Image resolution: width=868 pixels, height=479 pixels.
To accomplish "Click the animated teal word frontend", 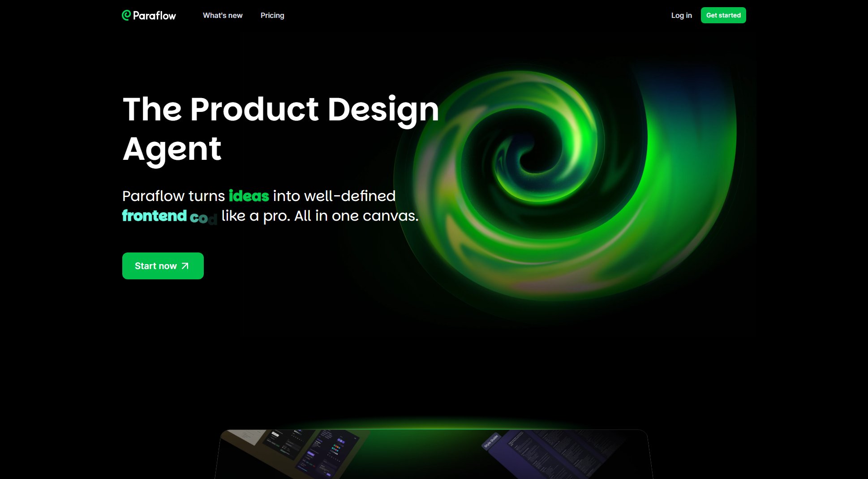I will coord(155,216).
